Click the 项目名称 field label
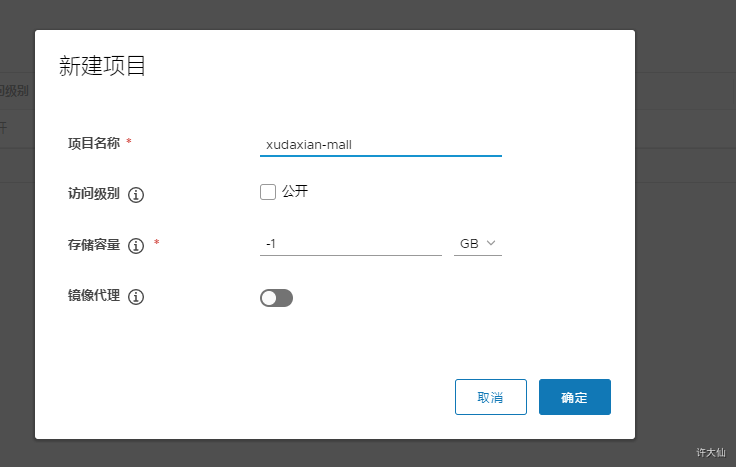This screenshot has height=467, width=736. [94, 143]
